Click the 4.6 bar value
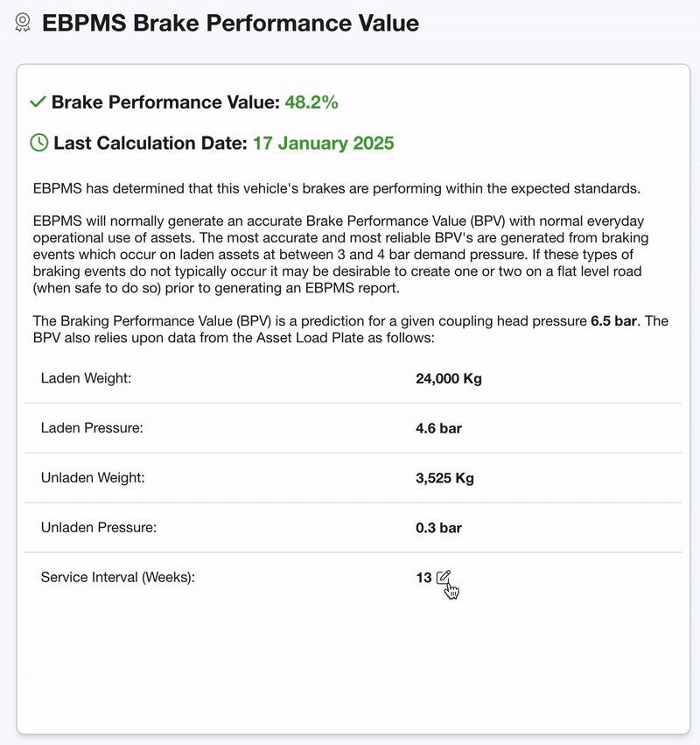This screenshot has width=700, height=745. pos(438,429)
